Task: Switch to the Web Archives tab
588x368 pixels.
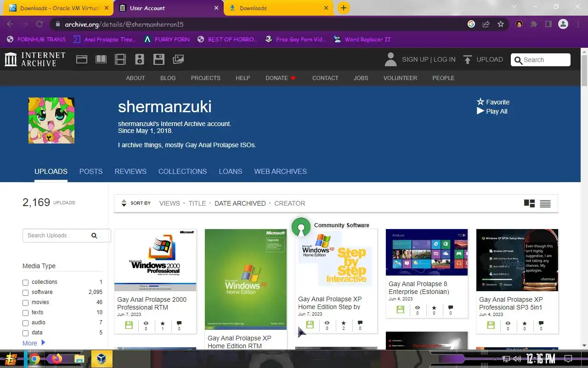Action: pyautogui.click(x=280, y=171)
